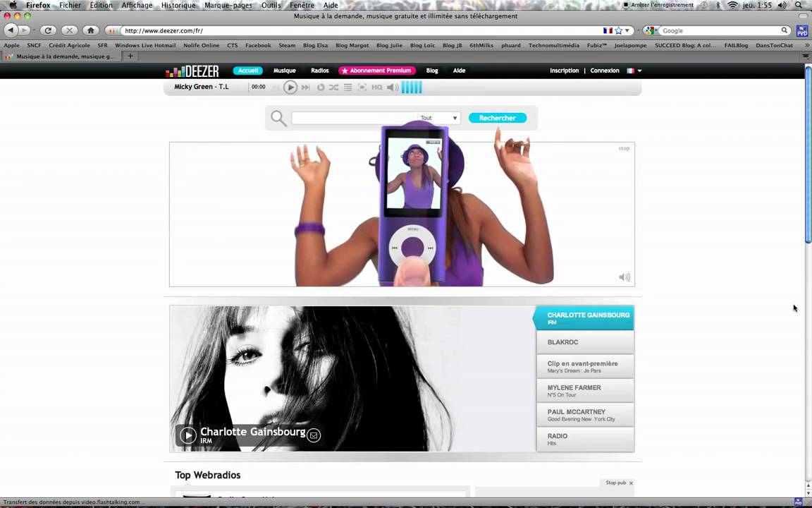Skip to the next track
The width and height of the screenshot is (812, 508).
[305, 87]
